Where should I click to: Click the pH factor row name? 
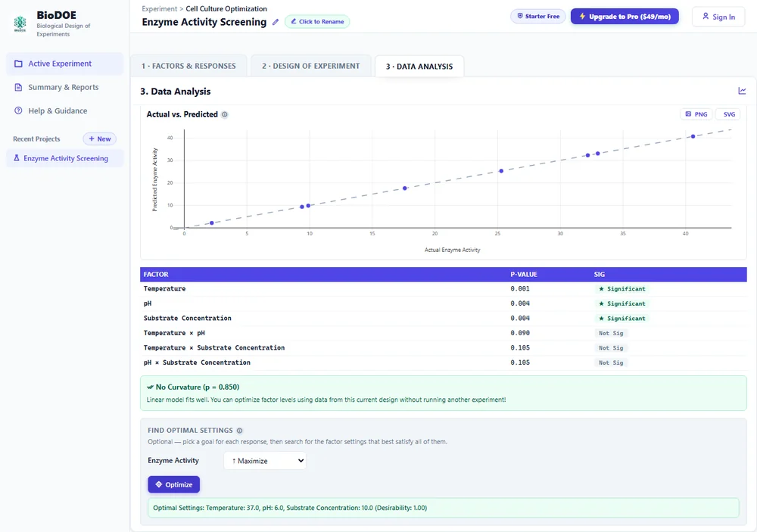pos(148,303)
